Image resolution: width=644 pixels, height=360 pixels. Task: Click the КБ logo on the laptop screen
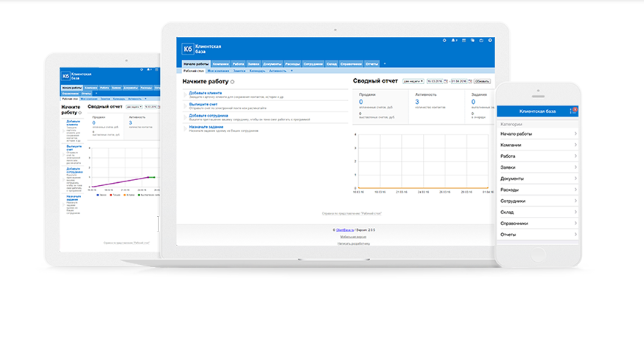[188, 49]
